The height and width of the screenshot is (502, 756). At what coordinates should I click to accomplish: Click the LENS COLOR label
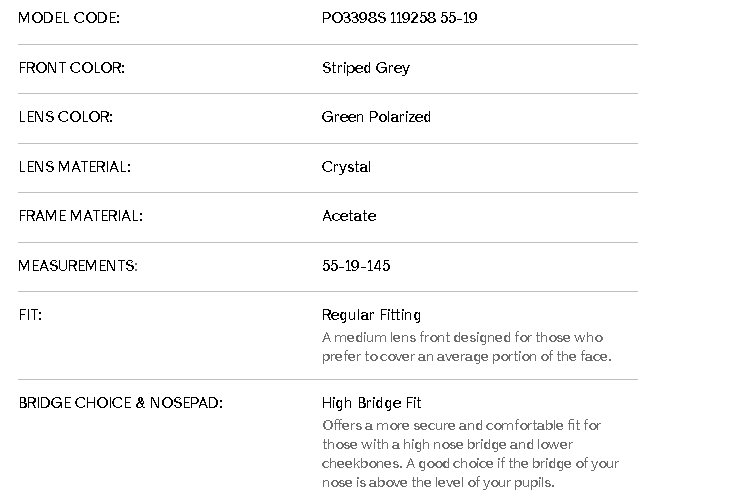tap(65, 117)
